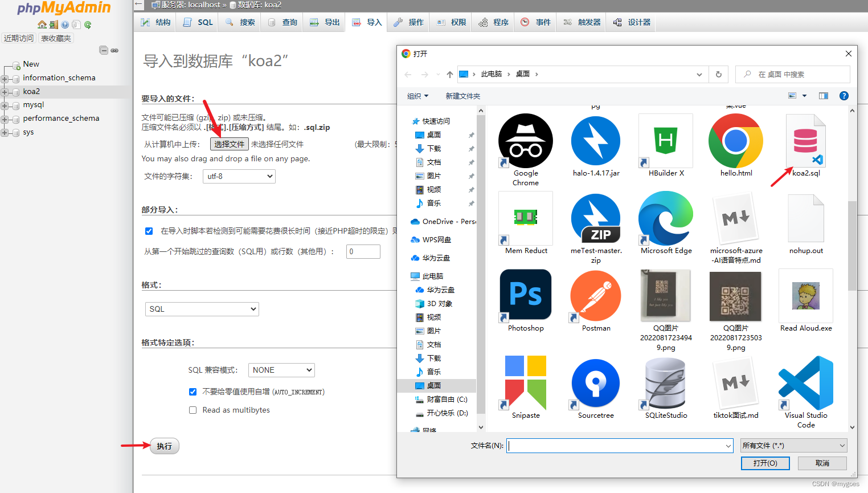Open the utf-8 character set dropdown
This screenshot has height=493, width=868.
coord(239,176)
